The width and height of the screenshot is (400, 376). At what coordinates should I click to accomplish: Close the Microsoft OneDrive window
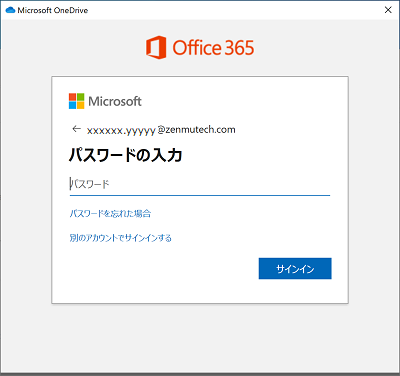tap(388, 10)
